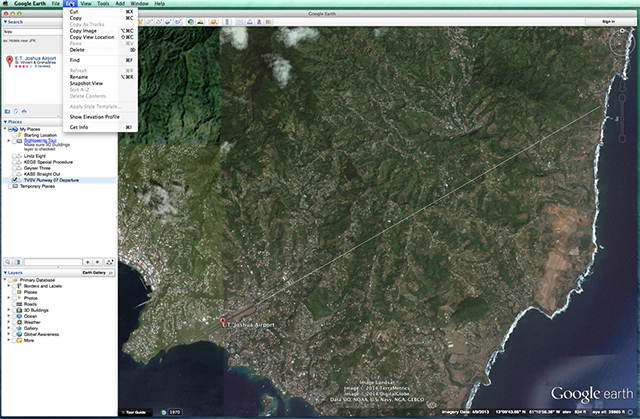Choose Show Elevation Profile menu item
This screenshot has width=640, height=419.
click(x=100, y=117)
